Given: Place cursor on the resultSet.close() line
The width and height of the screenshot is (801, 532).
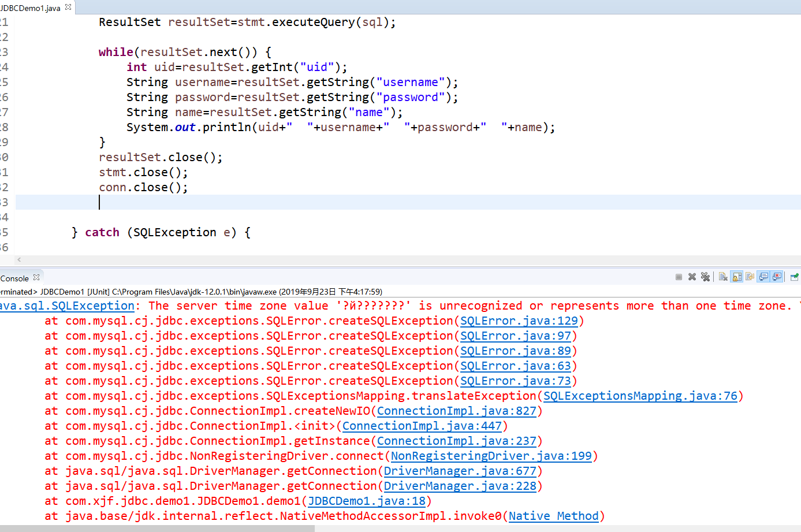Looking at the screenshot, I should [161, 157].
